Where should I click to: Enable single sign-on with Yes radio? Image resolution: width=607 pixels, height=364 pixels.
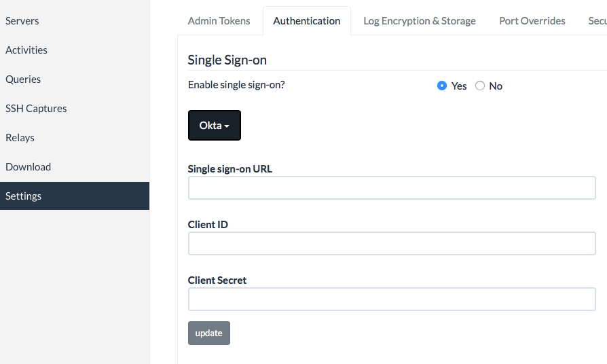coord(442,86)
